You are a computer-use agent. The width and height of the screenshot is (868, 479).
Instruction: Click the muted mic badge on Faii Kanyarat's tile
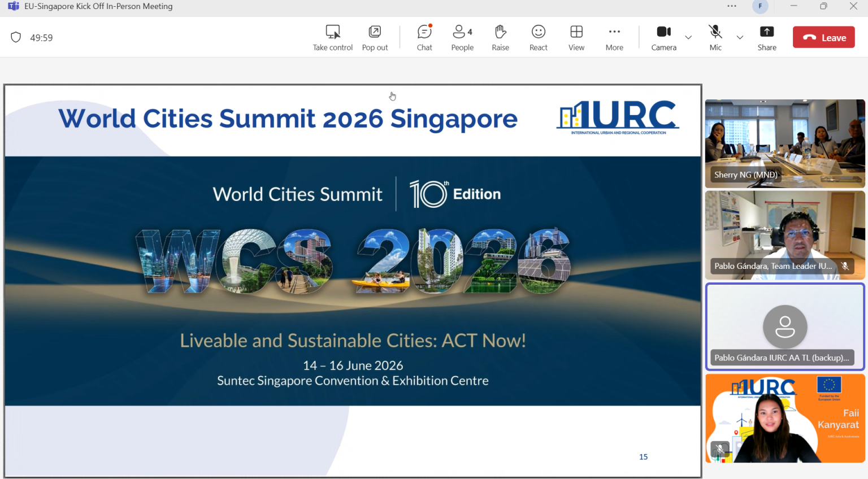tap(719, 448)
